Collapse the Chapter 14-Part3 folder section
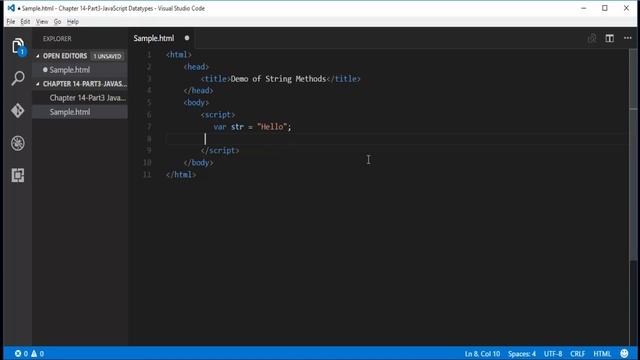Screen dimensions: 640x360 tap(38, 84)
